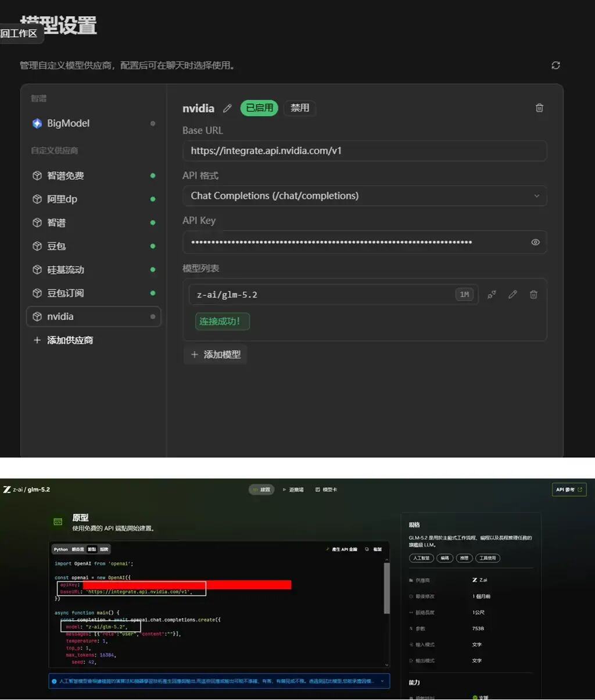Delete the nvidia provider via trash icon
Screen dimensions: 595x700
point(539,108)
